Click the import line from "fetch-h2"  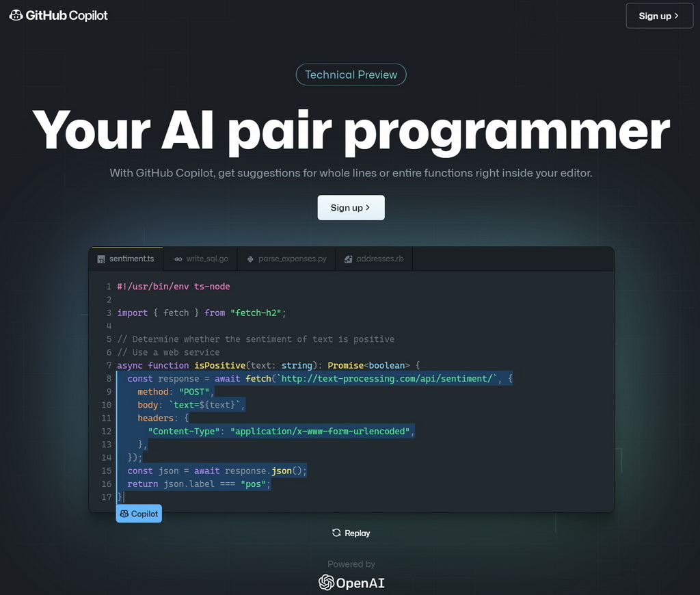tap(202, 313)
